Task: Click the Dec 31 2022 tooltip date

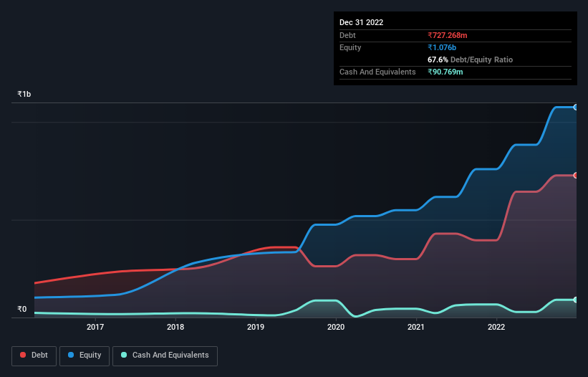Action: coord(362,22)
